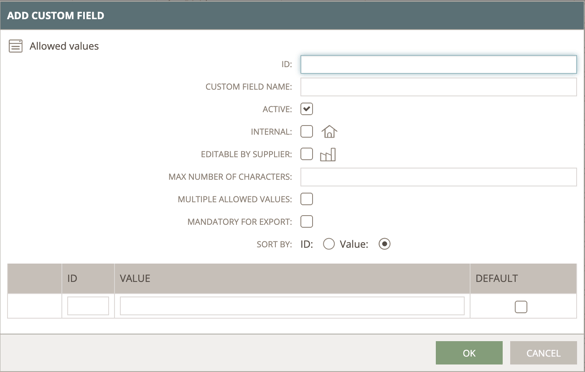Confirm with the OK button
This screenshot has height=372, width=585.
pos(469,353)
